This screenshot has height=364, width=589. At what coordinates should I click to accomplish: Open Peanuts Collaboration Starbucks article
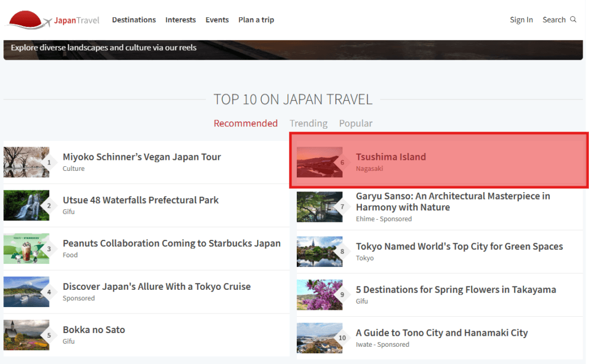[171, 243]
